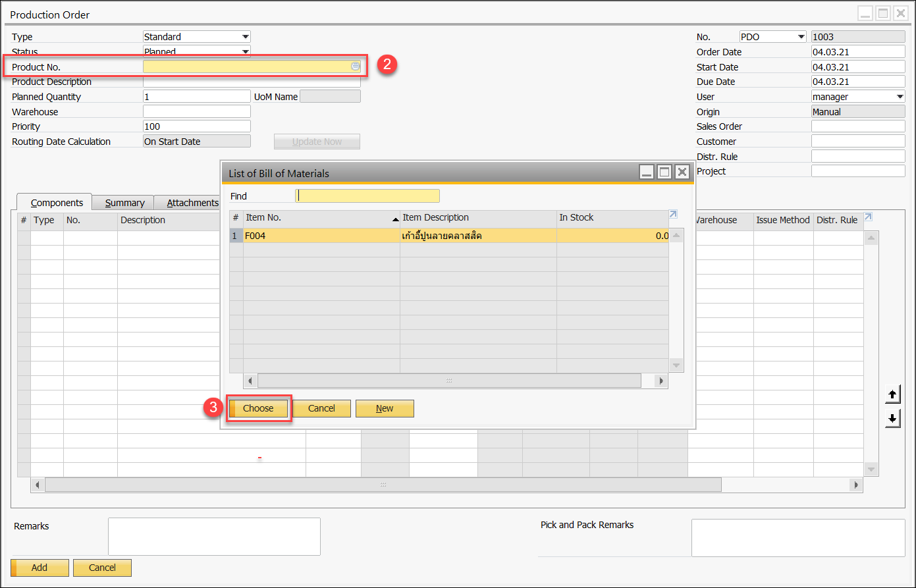Click the Components grid vertical scroll down arrow
This screenshot has width=916, height=588.
pos(871,469)
